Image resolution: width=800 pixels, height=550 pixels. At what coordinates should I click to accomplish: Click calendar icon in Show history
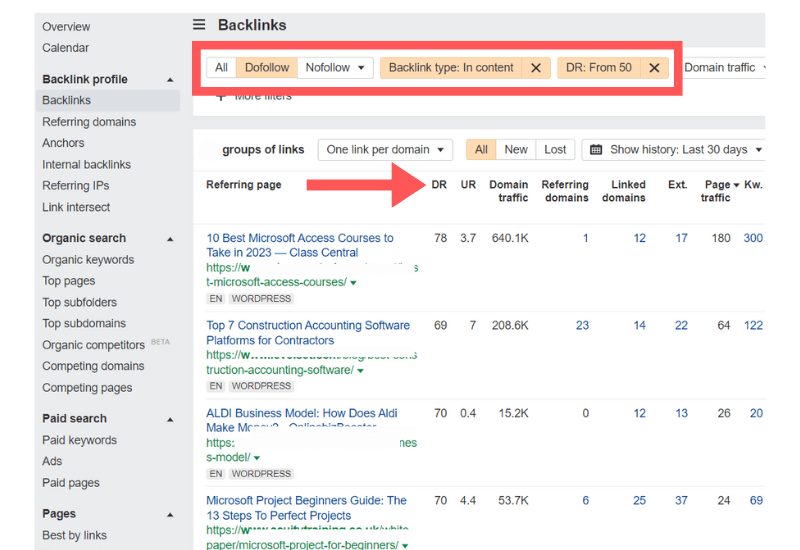click(596, 150)
